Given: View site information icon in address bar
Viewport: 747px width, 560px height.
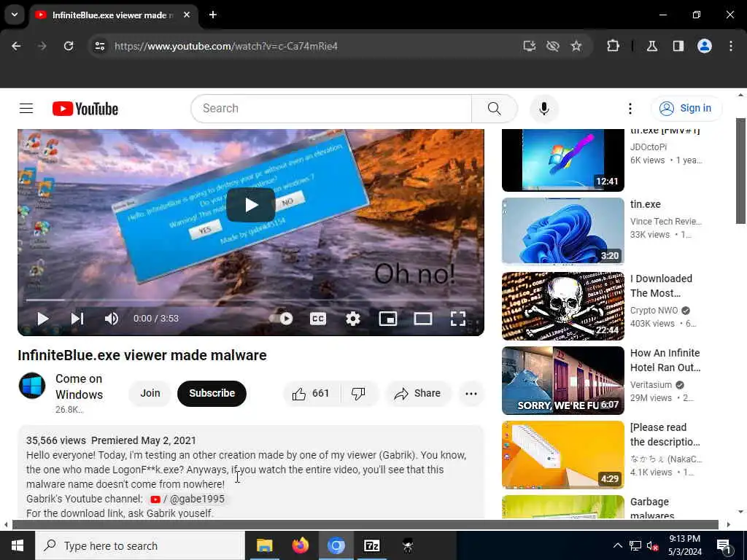Looking at the screenshot, I should (99, 46).
